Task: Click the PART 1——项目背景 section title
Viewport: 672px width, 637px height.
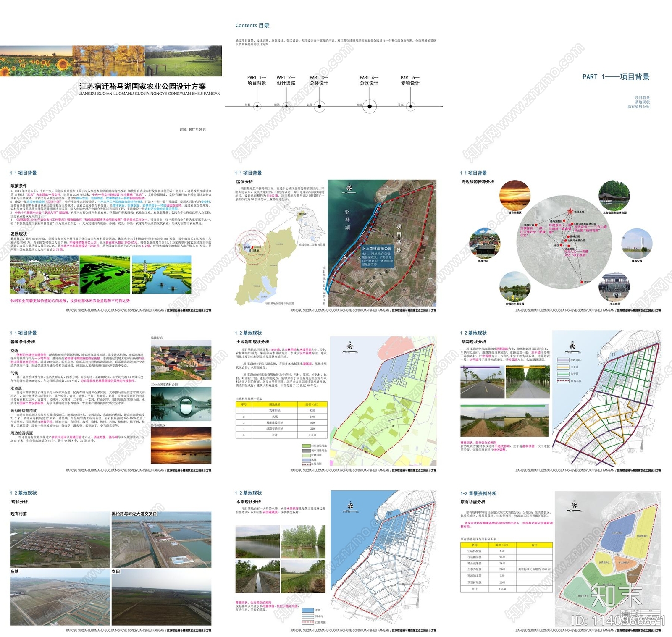Action: point(616,77)
